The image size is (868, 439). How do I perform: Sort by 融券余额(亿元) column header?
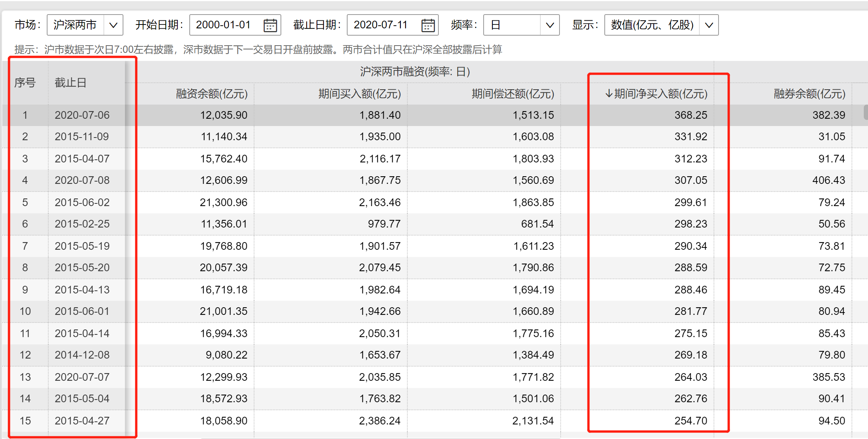coord(809,94)
